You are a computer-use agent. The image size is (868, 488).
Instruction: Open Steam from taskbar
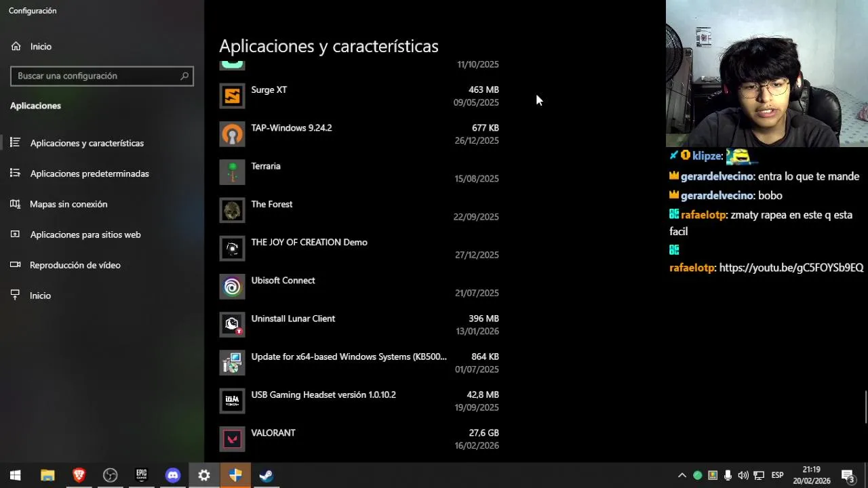[x=267, y=475]
